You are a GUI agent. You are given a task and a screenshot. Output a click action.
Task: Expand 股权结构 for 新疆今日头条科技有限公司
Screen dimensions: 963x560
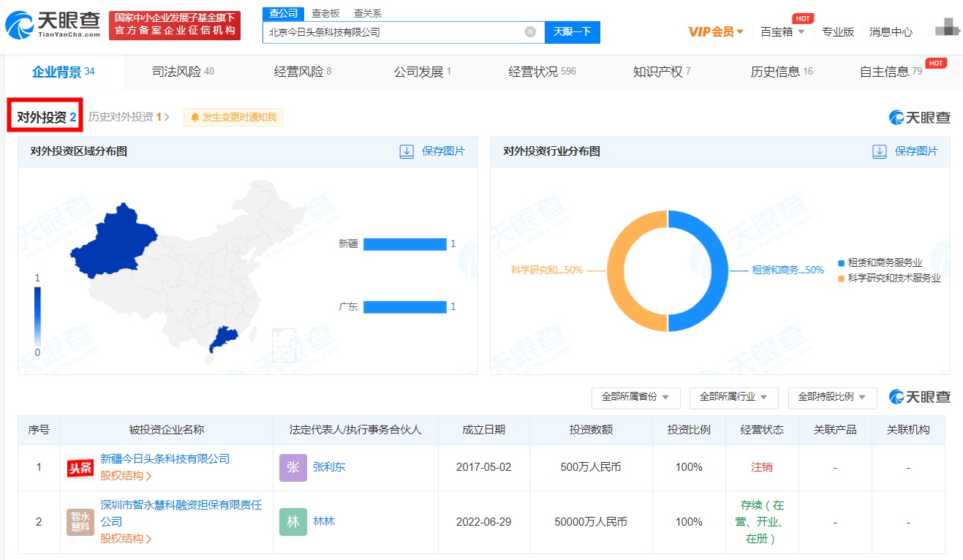click(x=126, y=476)
